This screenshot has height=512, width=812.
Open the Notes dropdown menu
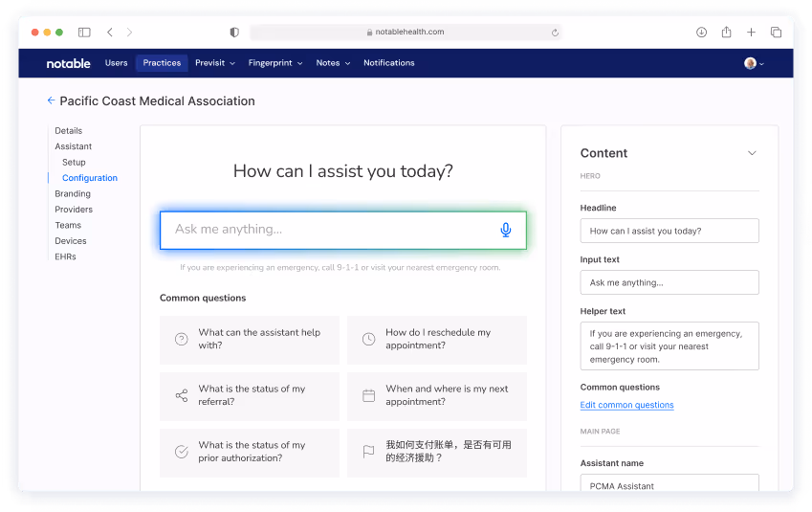[333, 63]
